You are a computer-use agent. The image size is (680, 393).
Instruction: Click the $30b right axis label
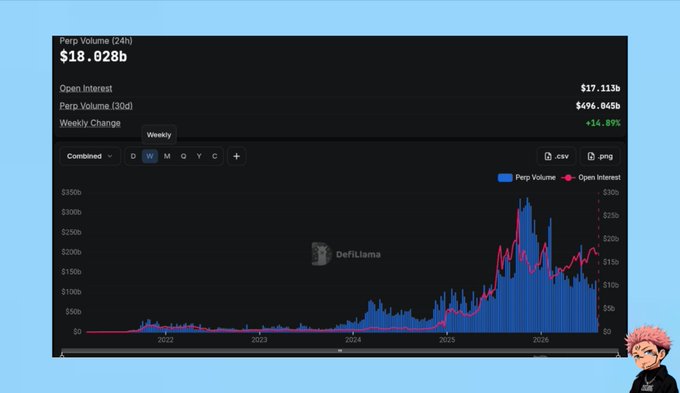point(611,192)
